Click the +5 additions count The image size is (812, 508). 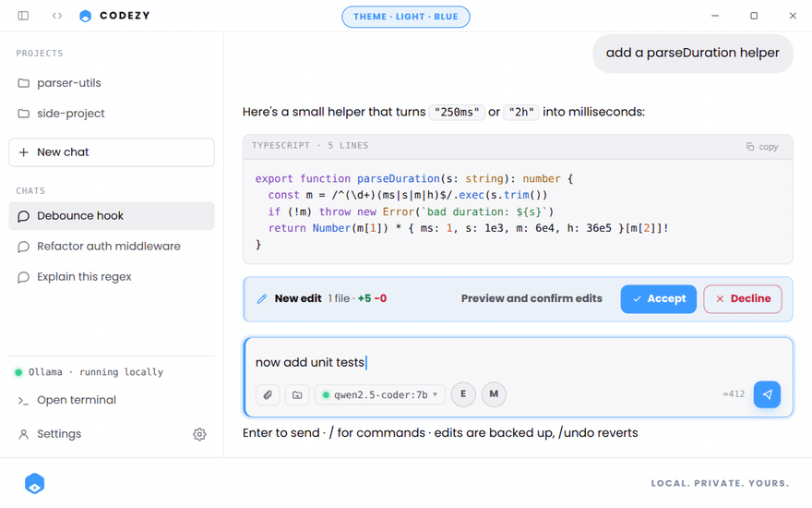364,298
